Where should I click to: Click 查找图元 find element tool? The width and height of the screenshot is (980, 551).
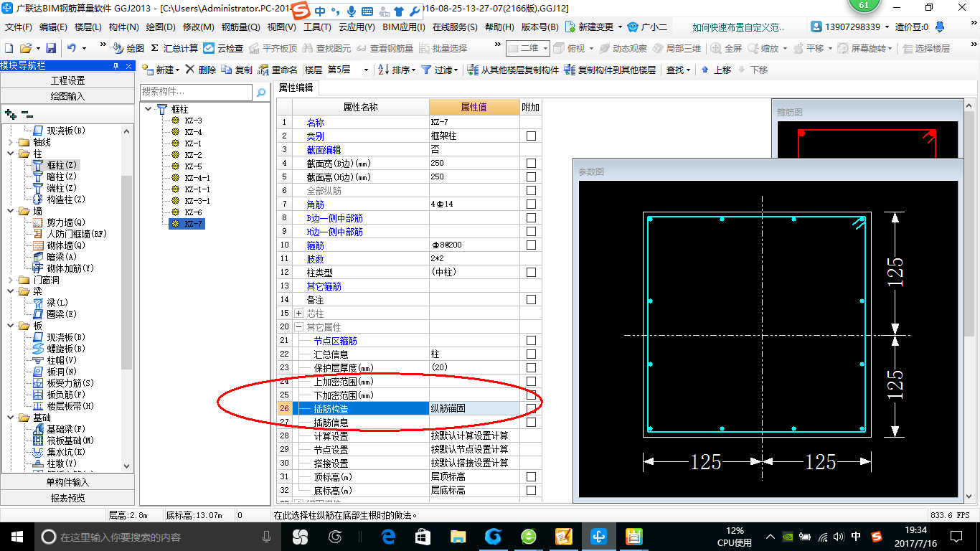pyautogui.click(x=326, y=48)
